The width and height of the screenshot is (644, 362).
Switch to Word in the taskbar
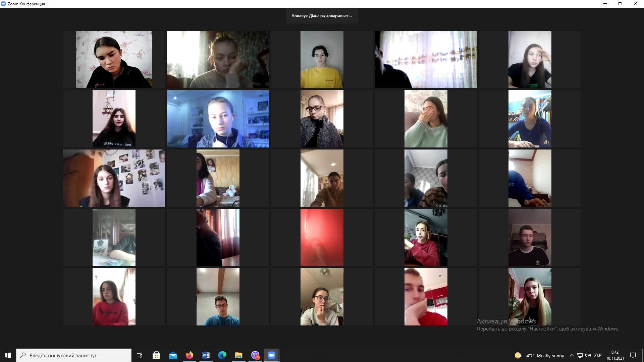[x=206, y=355]
